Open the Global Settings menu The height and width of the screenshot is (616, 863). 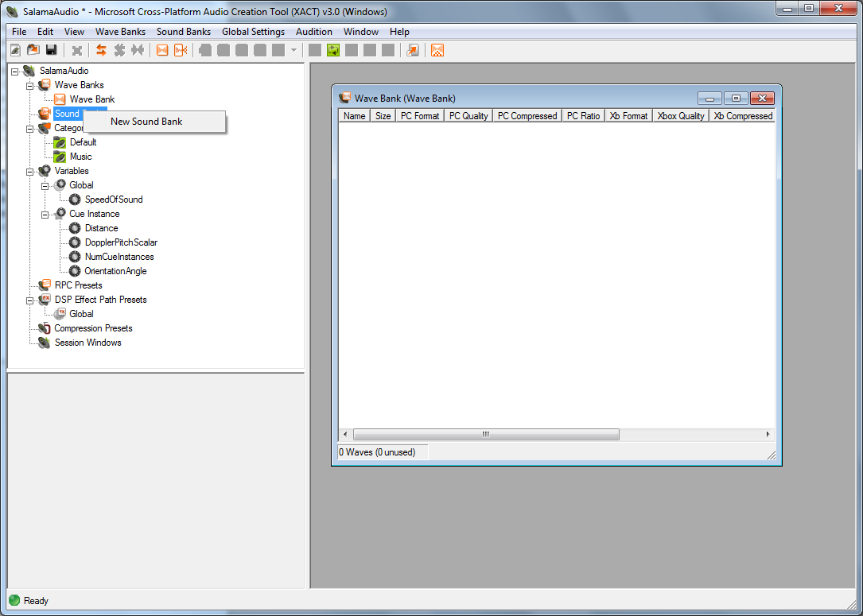click(x=253, y=31)
